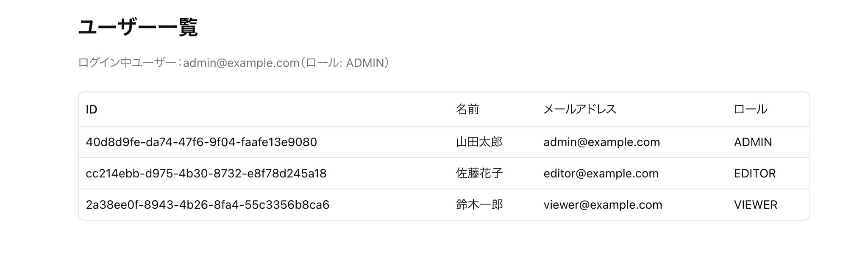
Task: Select the メールアドレス column header
Action: point(580,109)
